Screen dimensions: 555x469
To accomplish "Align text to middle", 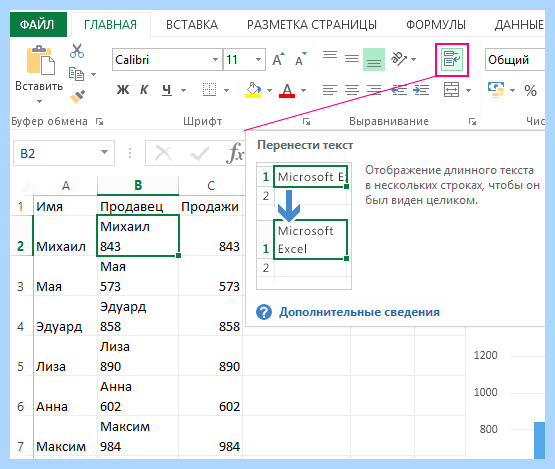I will point(352,59).
